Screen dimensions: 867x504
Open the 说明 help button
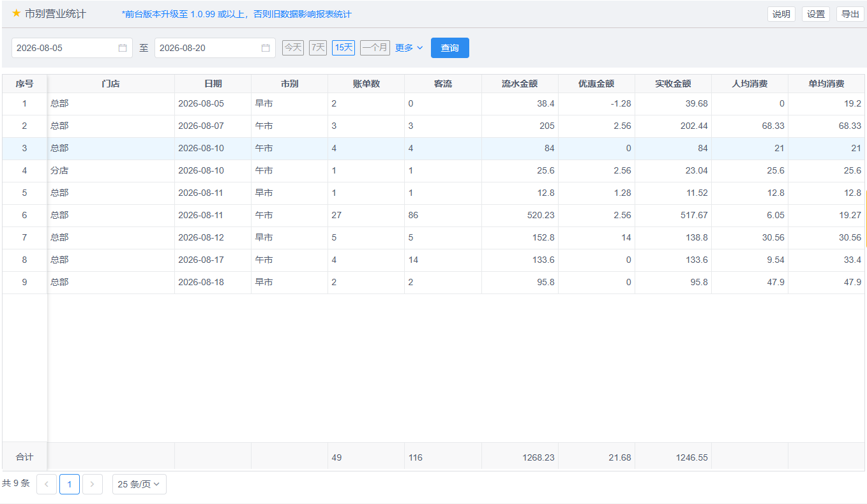click(781, 14)
